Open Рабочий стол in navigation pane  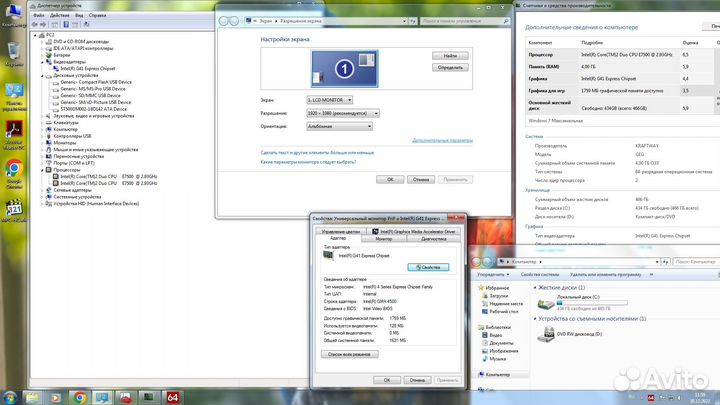(x=503, y=312)
